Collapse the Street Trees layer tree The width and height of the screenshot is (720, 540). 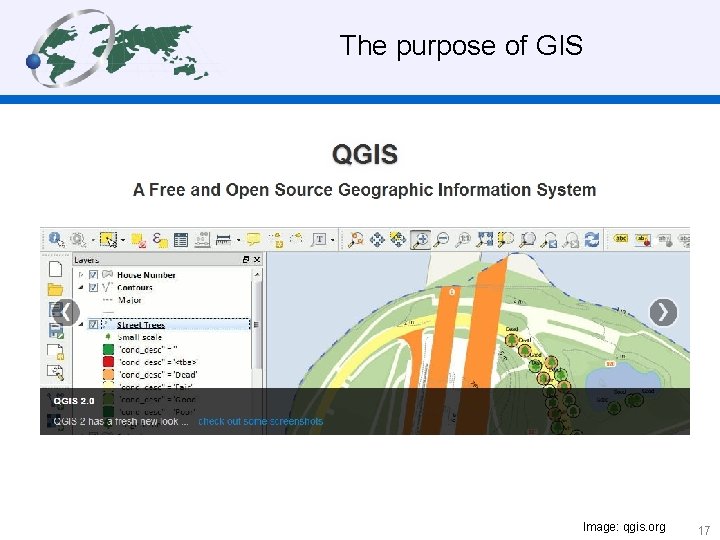(x=81, y=325)
